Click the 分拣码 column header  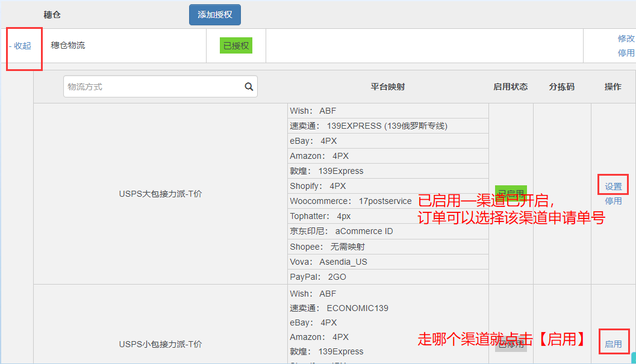click(561, 87)
